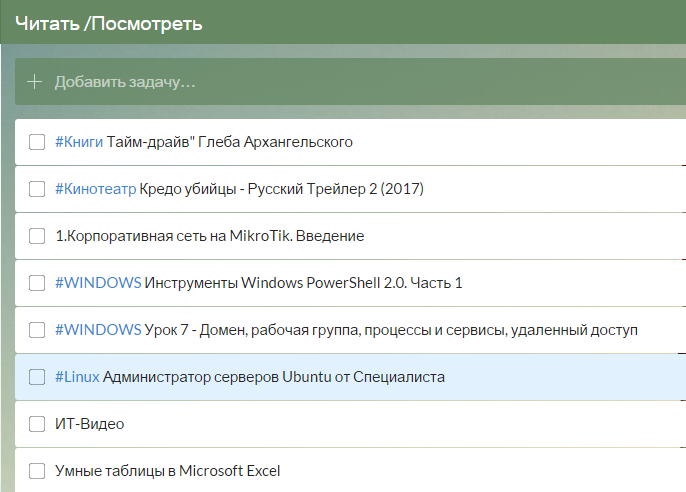
Task: Select the Умные таблицы в Microsoft Excel task
Action: pos(168,471)
